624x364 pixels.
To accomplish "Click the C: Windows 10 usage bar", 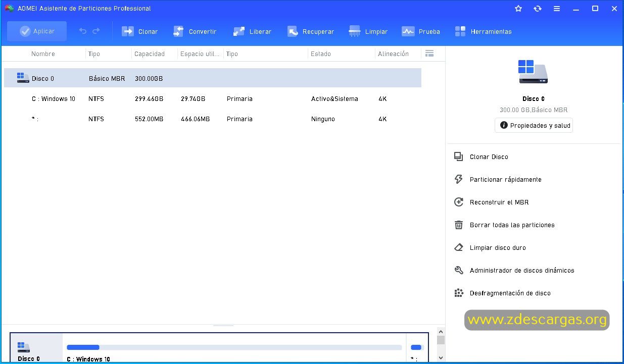I will (234, 347).
